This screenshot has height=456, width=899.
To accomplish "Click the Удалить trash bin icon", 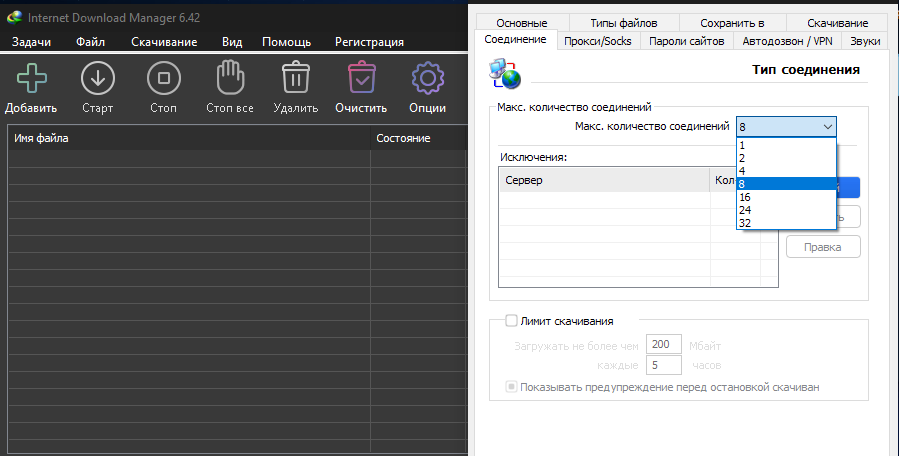I will (296, 78).
